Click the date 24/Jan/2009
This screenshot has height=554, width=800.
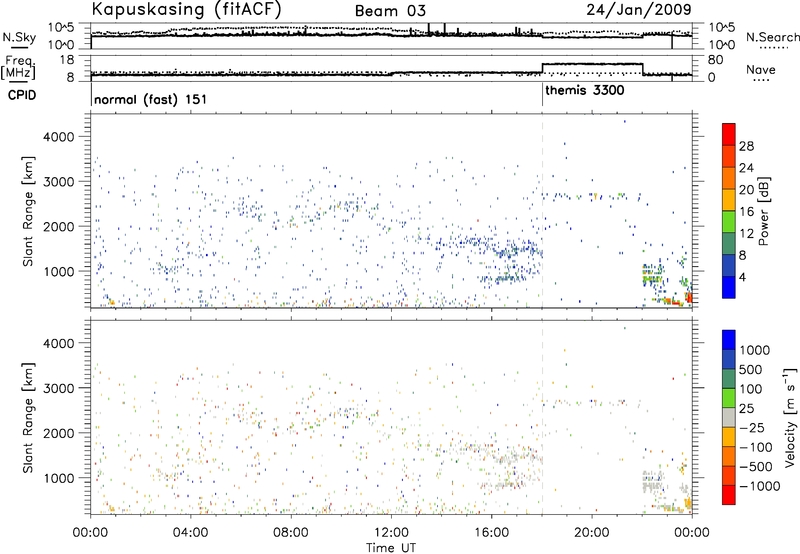point(639,10)
